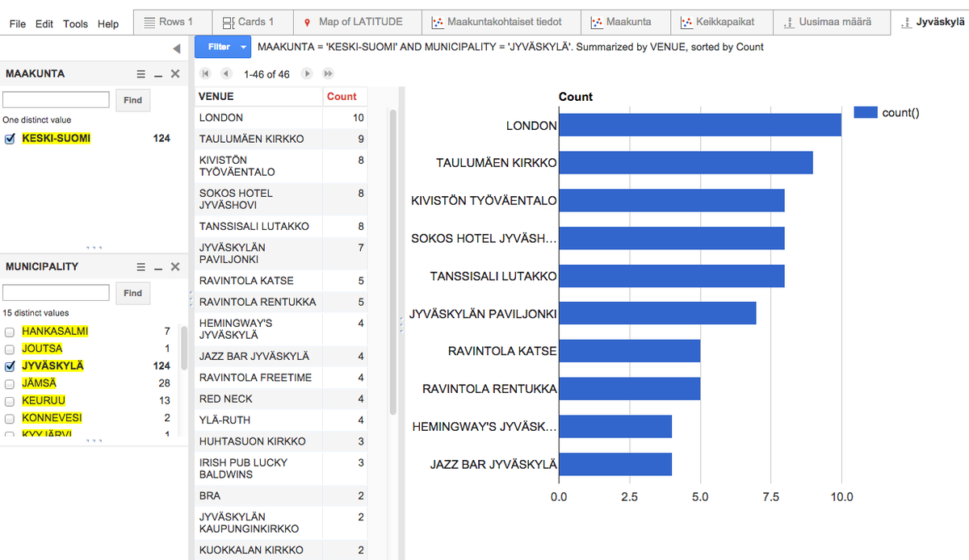Jump to the first page of results
The image size is (969, 560).
click(205, 73)
